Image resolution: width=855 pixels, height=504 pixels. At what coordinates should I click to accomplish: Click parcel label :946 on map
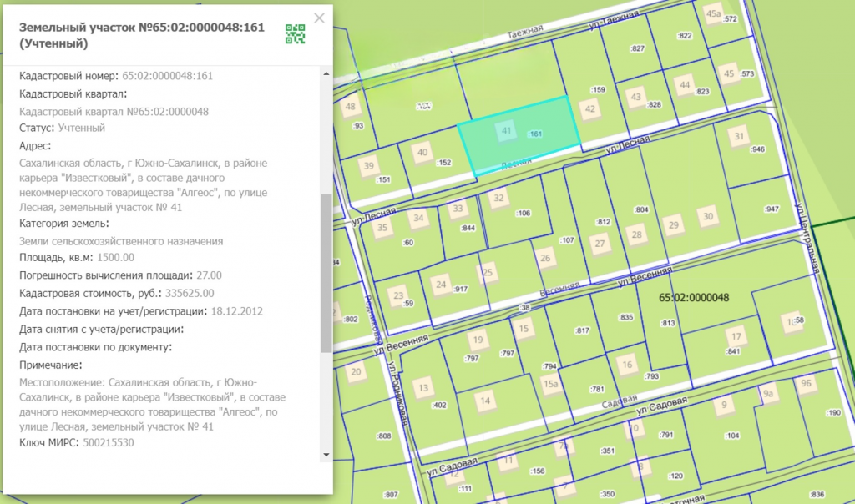(x=757, y=149)
